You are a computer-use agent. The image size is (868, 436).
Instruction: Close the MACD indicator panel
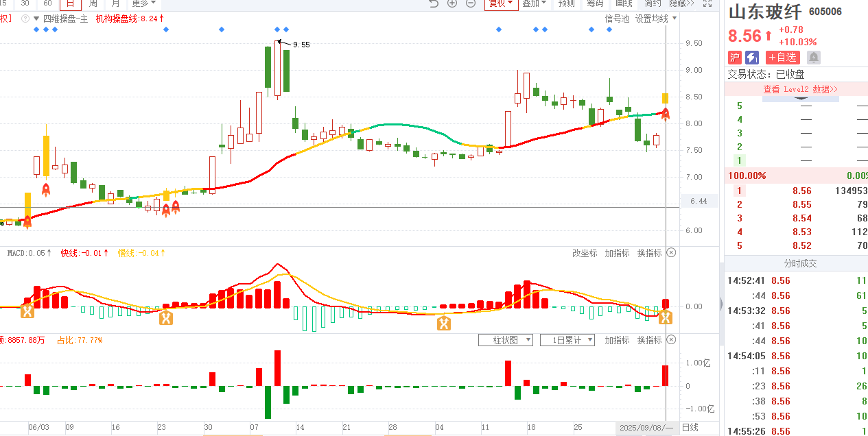point(672,253)
